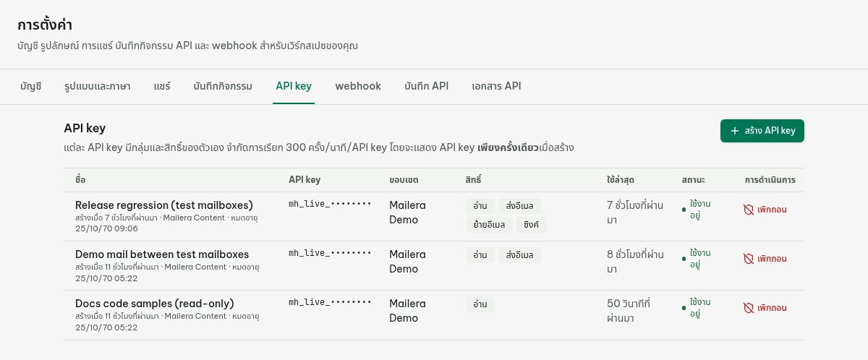The height and width of the screenshot is (360, 868).
Task: Open the เอกสาร API tab
Action: tap(496, 86)
